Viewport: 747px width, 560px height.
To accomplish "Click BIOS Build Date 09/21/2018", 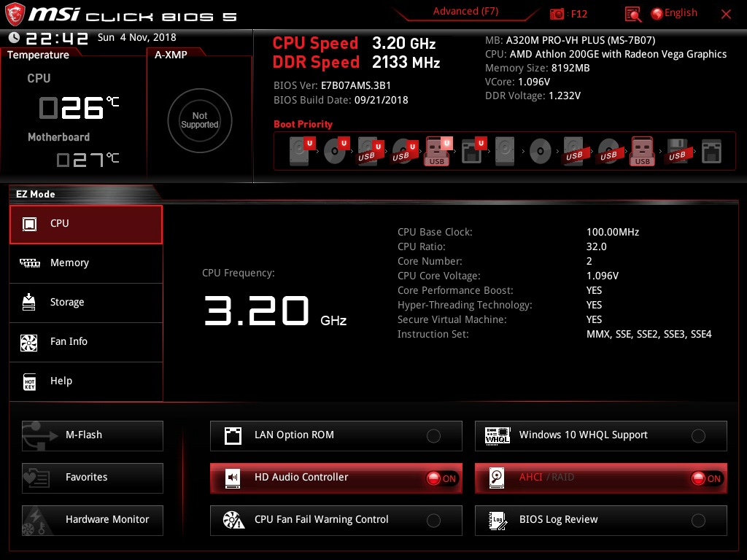I will [341, 100].
